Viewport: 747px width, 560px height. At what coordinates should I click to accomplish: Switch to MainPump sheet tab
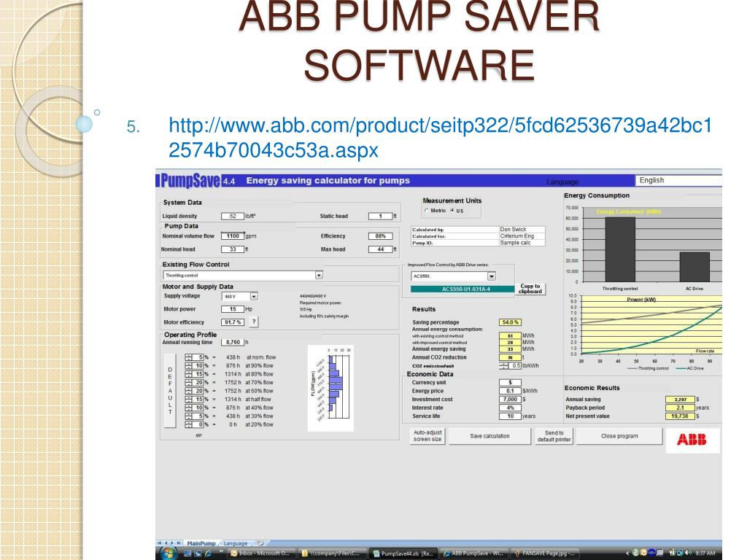[x=201, y=543]
